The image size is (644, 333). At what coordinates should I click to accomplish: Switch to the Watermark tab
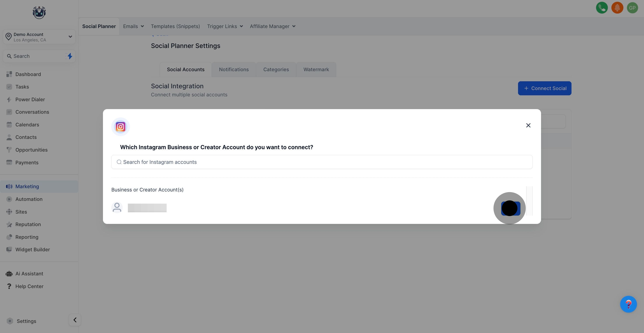point(316,69)
